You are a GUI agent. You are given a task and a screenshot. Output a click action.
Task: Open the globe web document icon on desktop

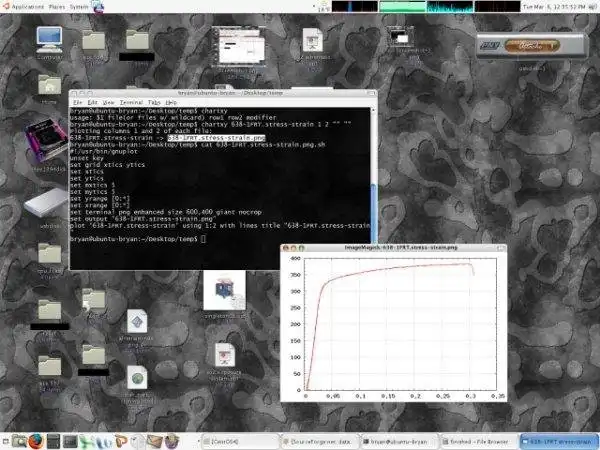137,377
